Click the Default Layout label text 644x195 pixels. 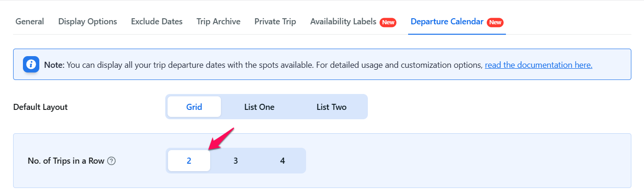(41, 107)
